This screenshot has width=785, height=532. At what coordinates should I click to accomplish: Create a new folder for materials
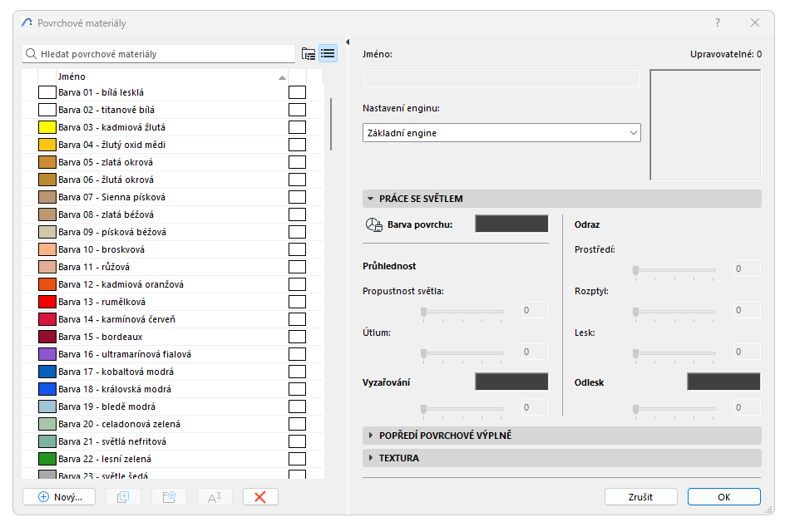(x=170, y=496)
